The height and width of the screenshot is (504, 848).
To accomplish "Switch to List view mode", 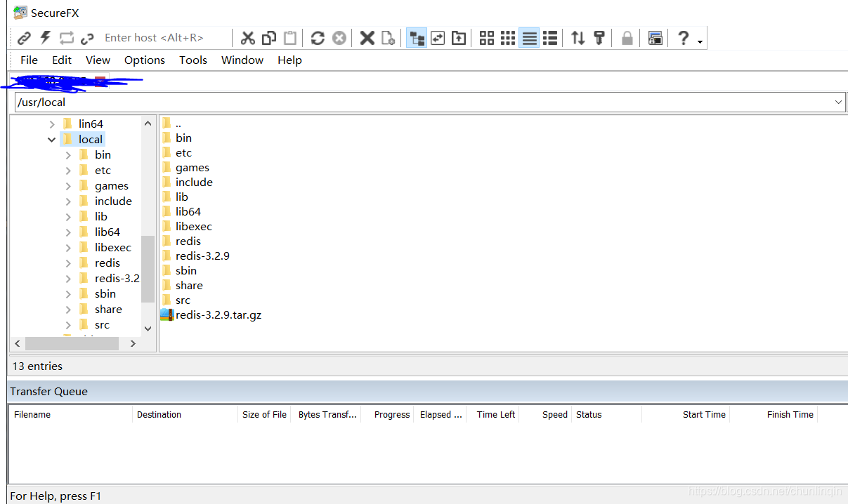I will (529, 38).
